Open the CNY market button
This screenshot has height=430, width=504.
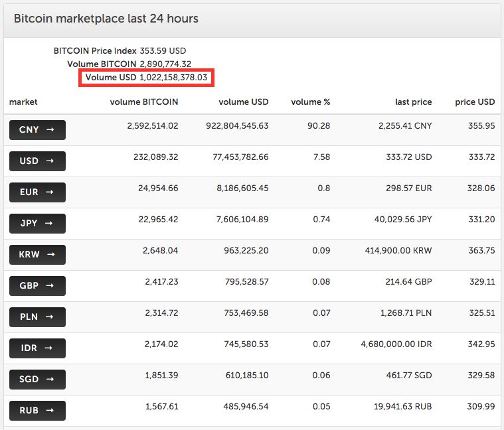tap(37, 130)
